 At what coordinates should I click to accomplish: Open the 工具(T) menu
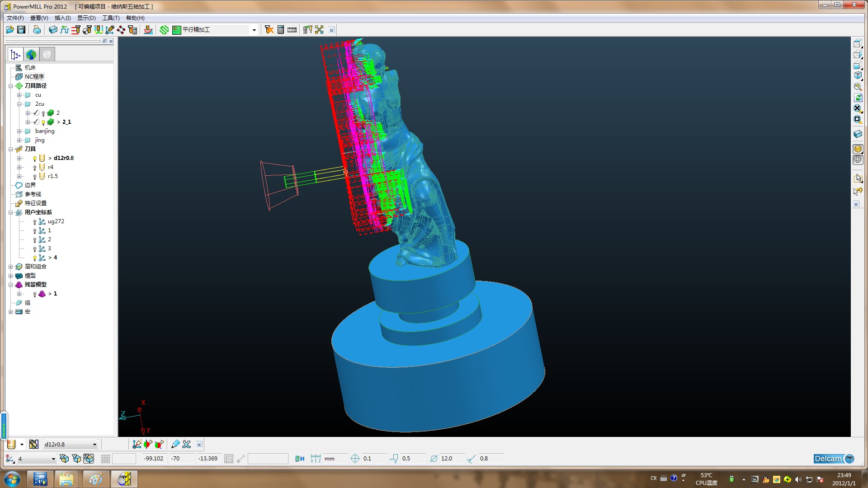111,18
